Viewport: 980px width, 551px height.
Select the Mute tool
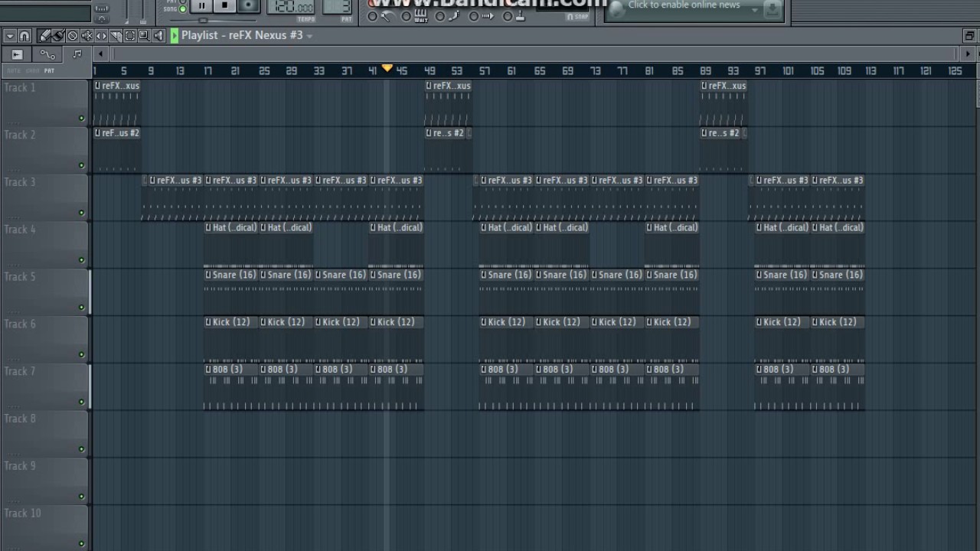tap(87, 35)
